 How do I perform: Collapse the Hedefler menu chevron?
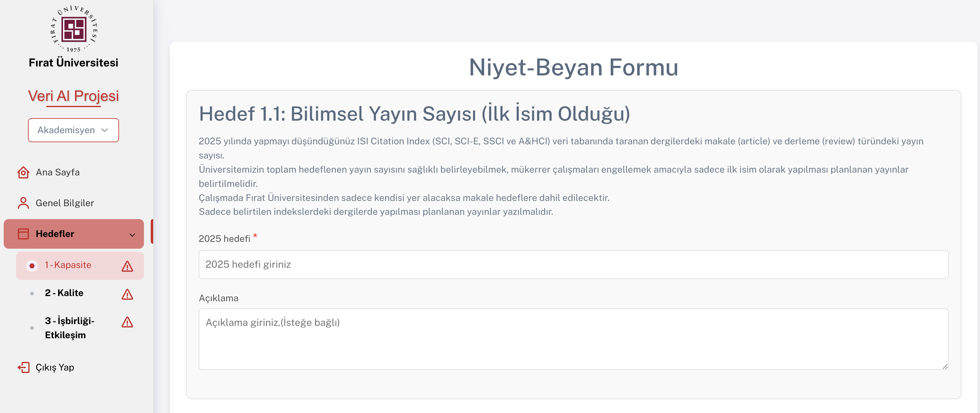click(132, 235)
